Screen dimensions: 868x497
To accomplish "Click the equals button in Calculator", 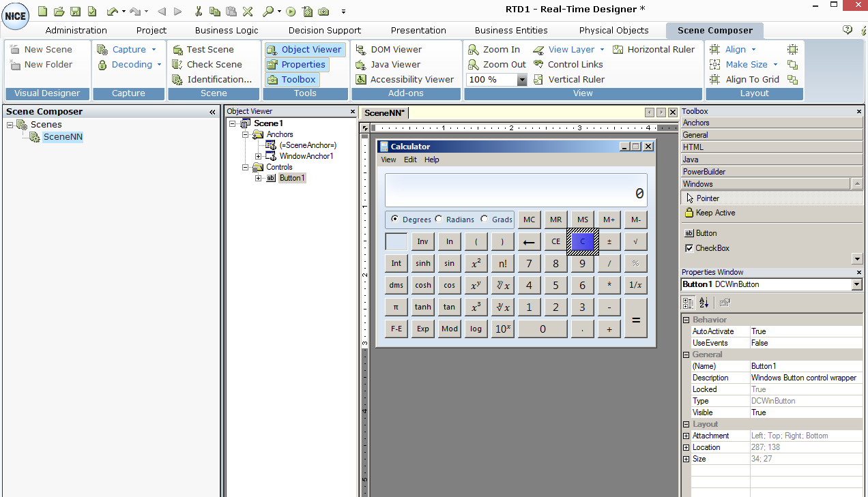I will [x=635, y=318].
